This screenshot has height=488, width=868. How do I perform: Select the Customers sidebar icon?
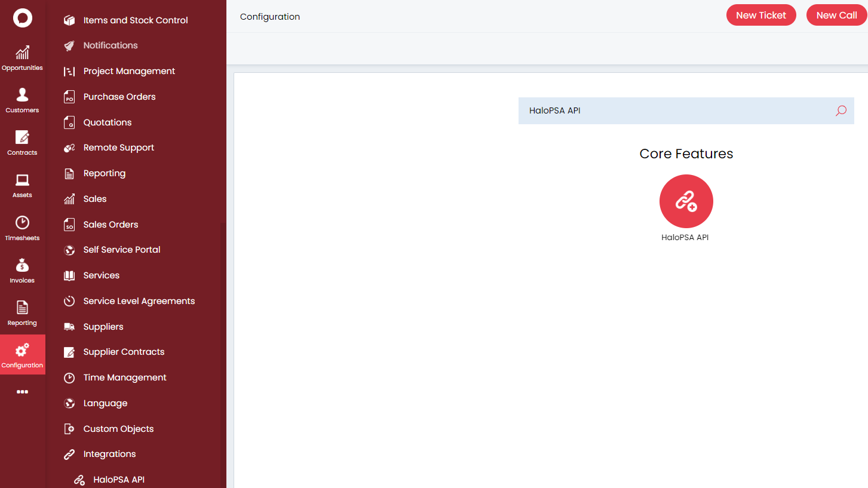pyautogui.click(x=22, y=99)
